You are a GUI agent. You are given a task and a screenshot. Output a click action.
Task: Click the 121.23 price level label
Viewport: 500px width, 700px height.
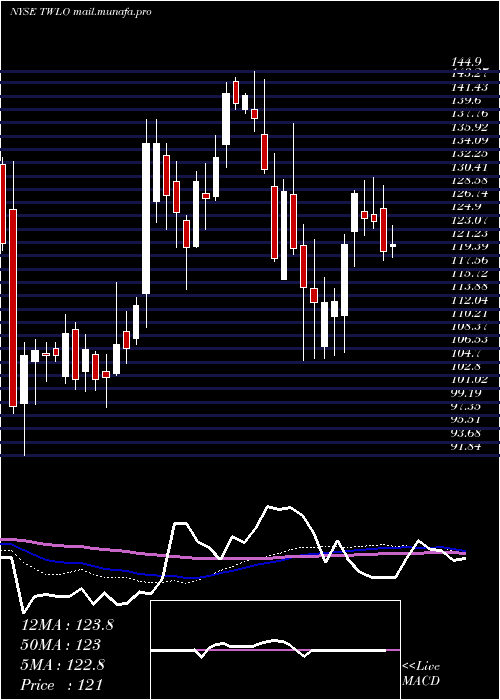[470, 233]
